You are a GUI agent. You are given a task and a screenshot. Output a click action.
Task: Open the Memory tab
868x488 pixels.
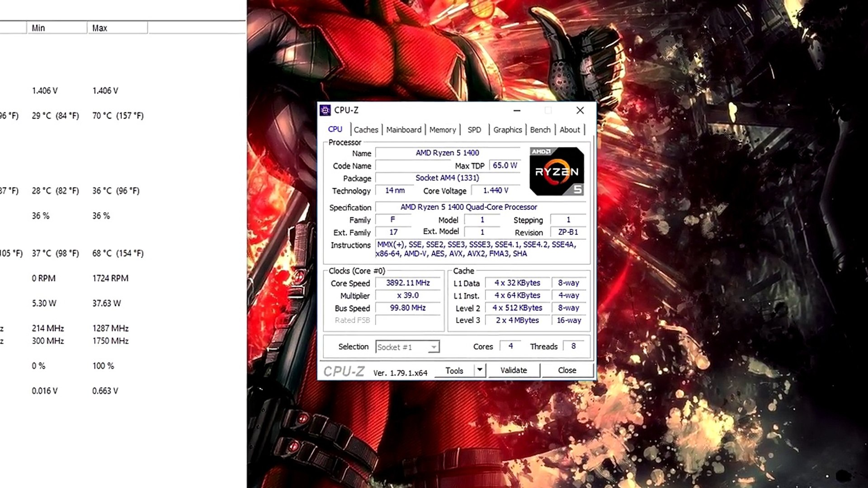coord(443,130)
